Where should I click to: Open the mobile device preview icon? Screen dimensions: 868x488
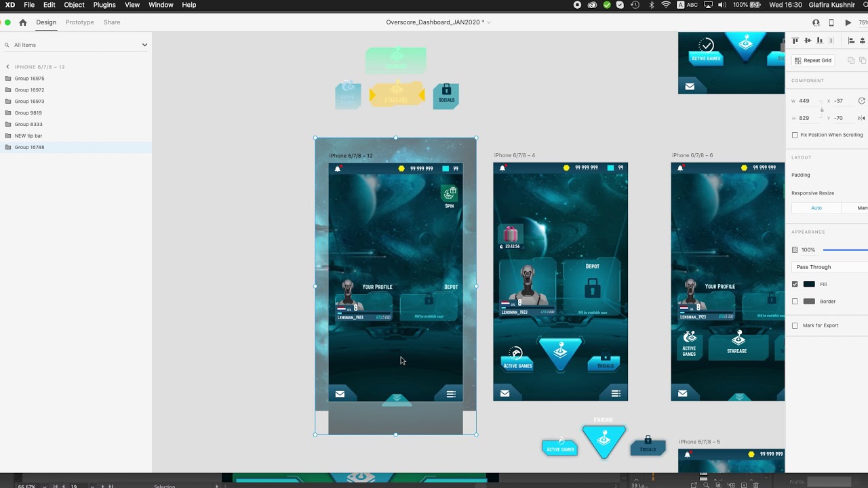click(x=831, y=22)
